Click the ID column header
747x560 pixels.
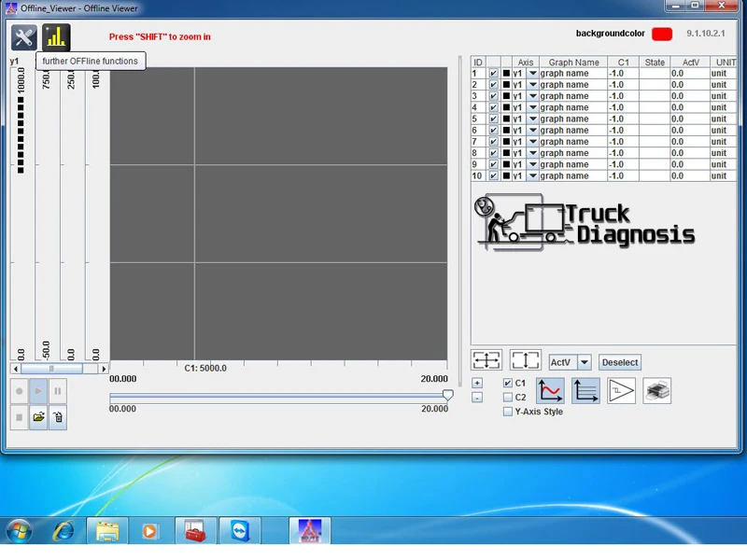click(478, 63)
